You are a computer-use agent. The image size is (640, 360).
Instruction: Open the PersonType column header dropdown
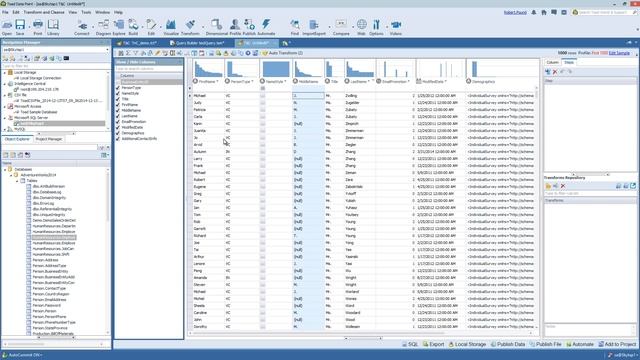click(x=251, y=82)
